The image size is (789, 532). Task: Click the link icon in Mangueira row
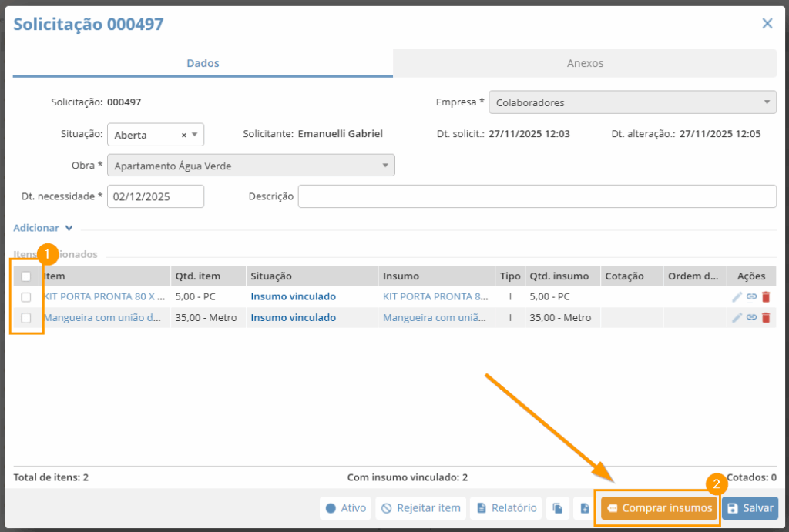(751, 317)
